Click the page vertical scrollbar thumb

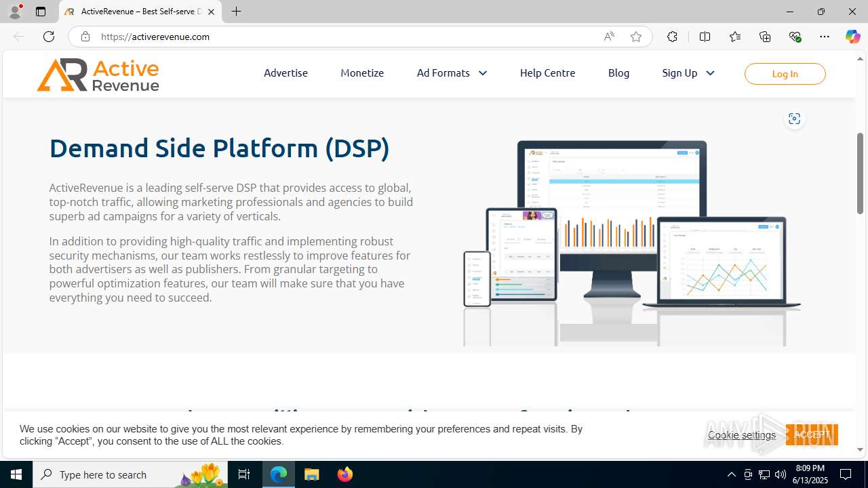click(x=860, y=174)
